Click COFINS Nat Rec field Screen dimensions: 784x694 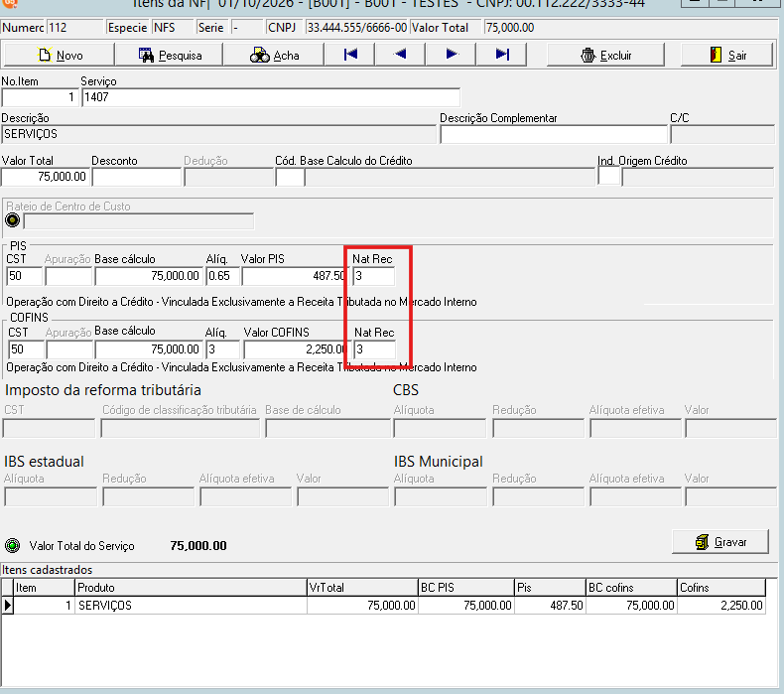(375, 349)
